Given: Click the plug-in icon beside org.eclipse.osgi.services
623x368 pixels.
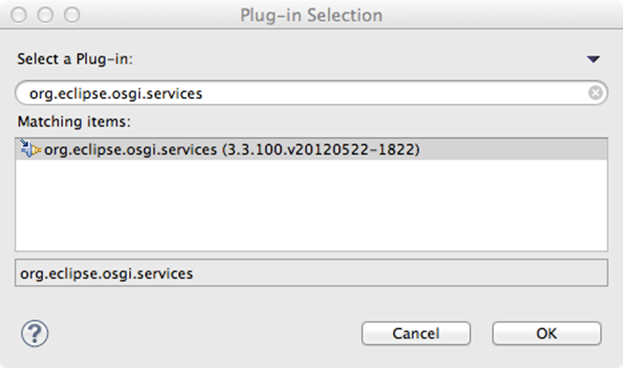Looking at the screenshot, I should (30, 149).
